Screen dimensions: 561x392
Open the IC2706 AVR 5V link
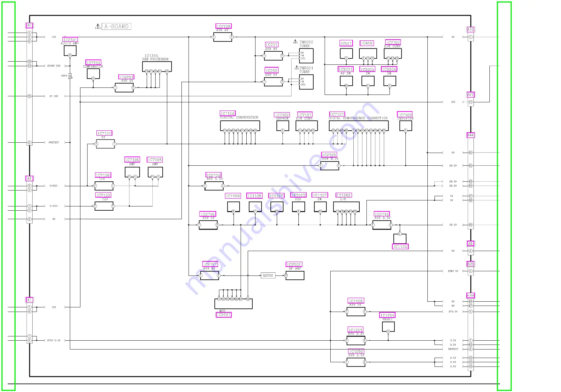pos(208,214)
